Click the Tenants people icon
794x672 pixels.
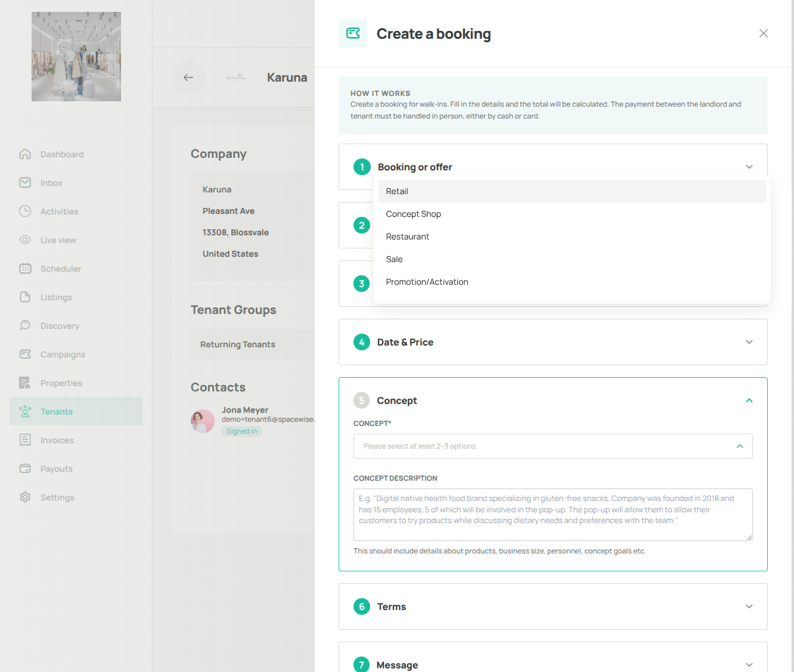[25, 412]
